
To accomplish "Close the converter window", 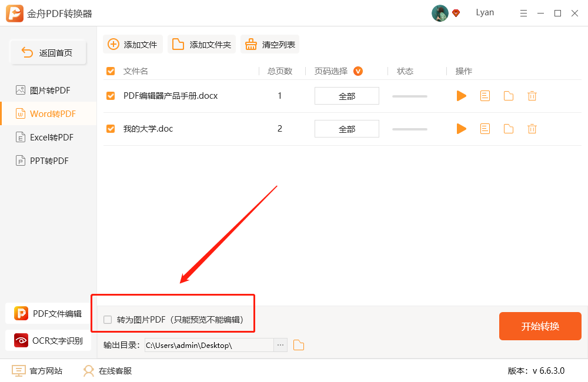I will click(x=574, y=14).
